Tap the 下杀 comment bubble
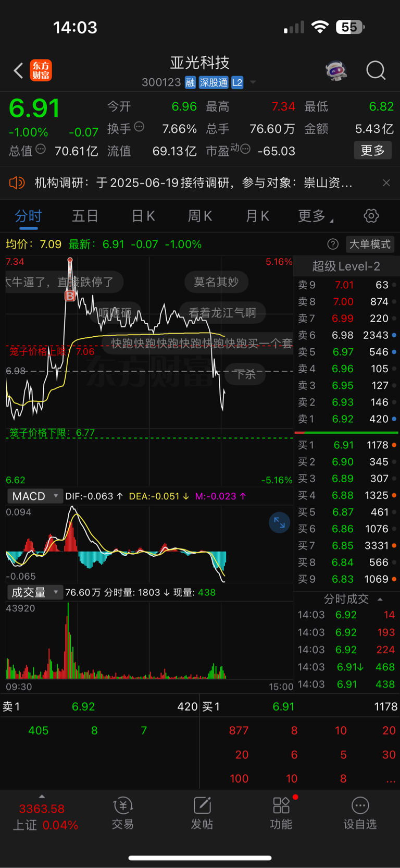 point(245,374)
